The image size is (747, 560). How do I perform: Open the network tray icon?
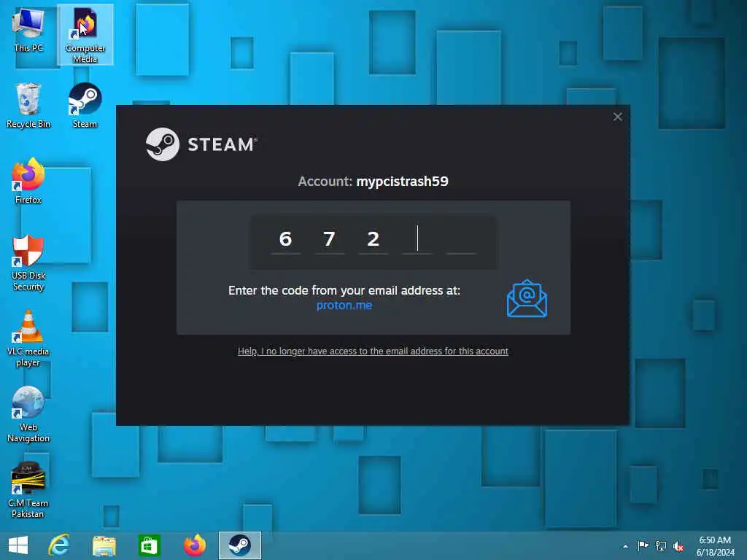click(661, 545)
